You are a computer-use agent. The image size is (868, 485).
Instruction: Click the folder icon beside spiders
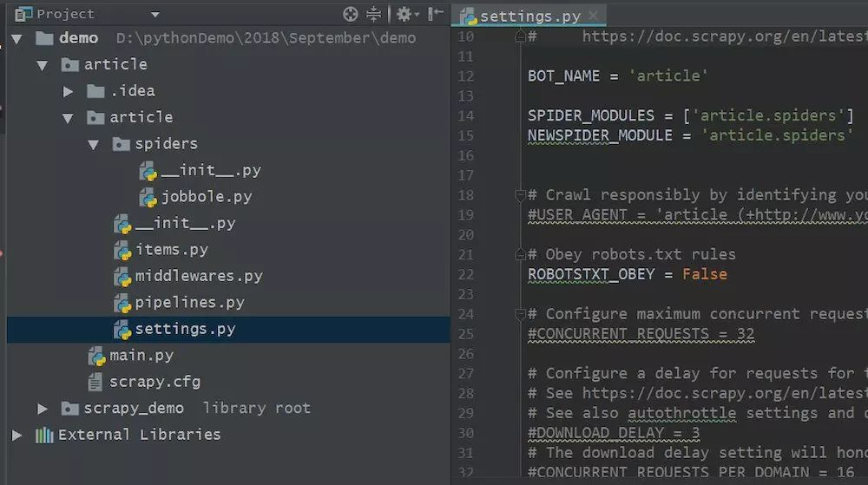(x=121, y=144)
